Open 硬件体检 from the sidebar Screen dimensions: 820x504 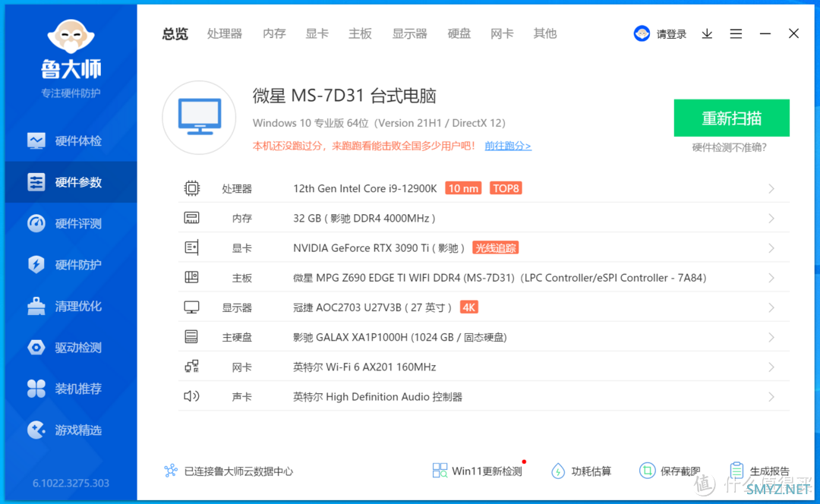tap(71, 140)
